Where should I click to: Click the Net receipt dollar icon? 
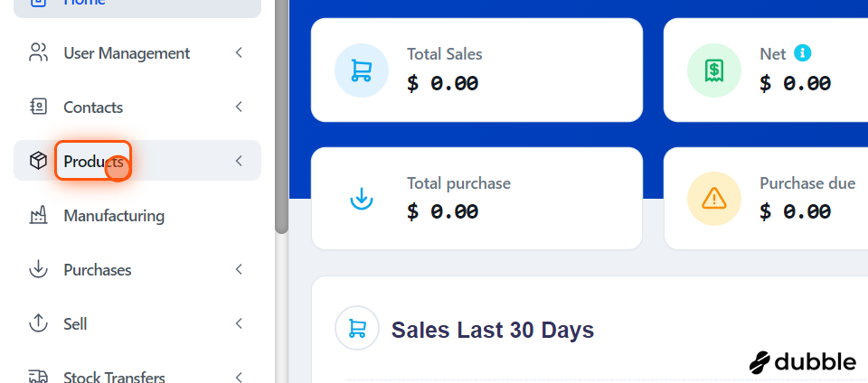[x=714, y=70]
